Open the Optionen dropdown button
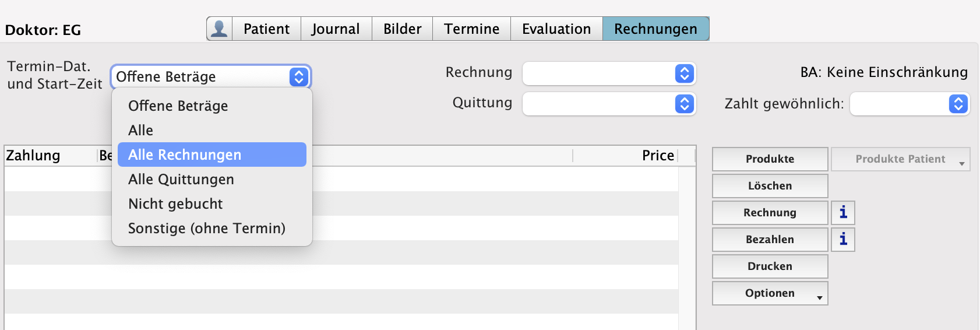The width and height of the screenshot is (980, 330). [x=770, y=293]
